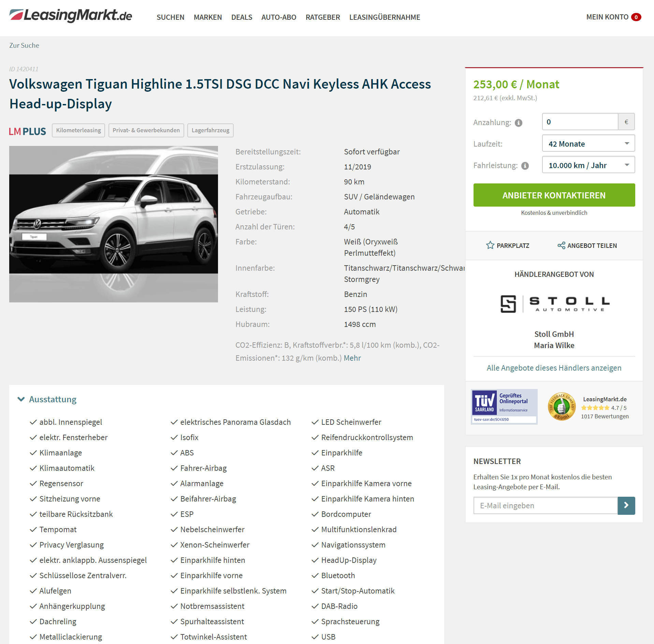
Task: Open the Laufzeit 42 Monate dropdown
Action: pos(588,144)
